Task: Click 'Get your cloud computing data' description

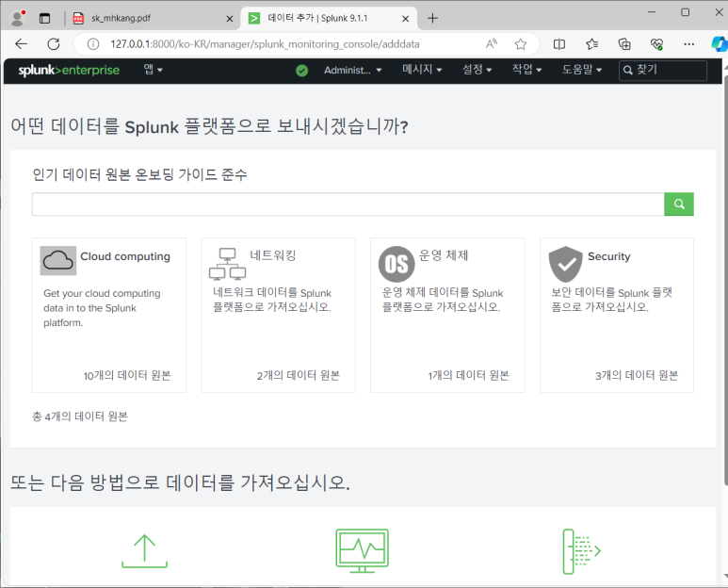Action: click(x=102, y=308)
